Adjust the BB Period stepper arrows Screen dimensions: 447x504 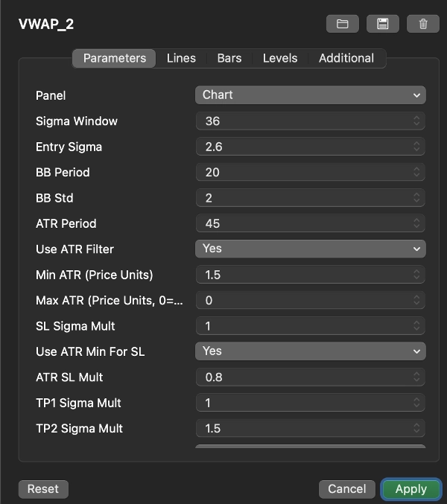click(416, 172)
